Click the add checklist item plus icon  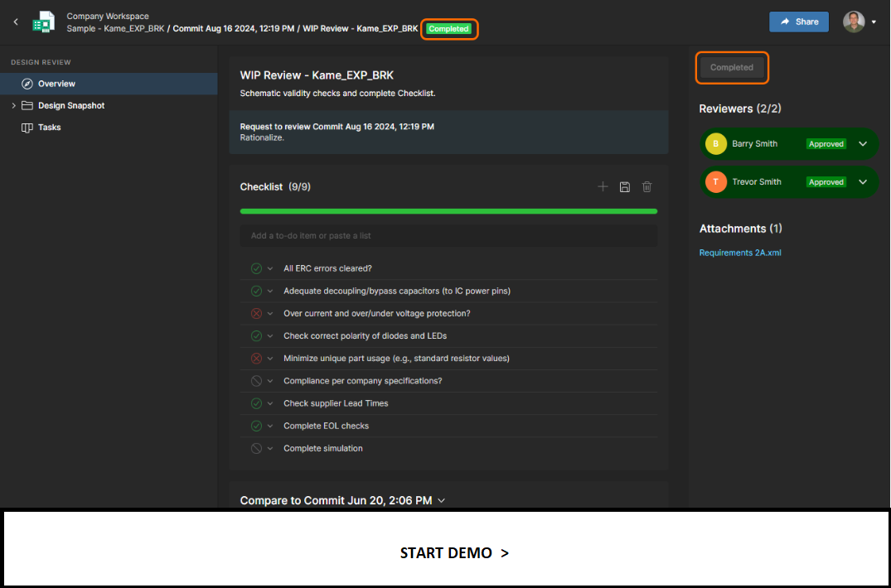point(603,187)
